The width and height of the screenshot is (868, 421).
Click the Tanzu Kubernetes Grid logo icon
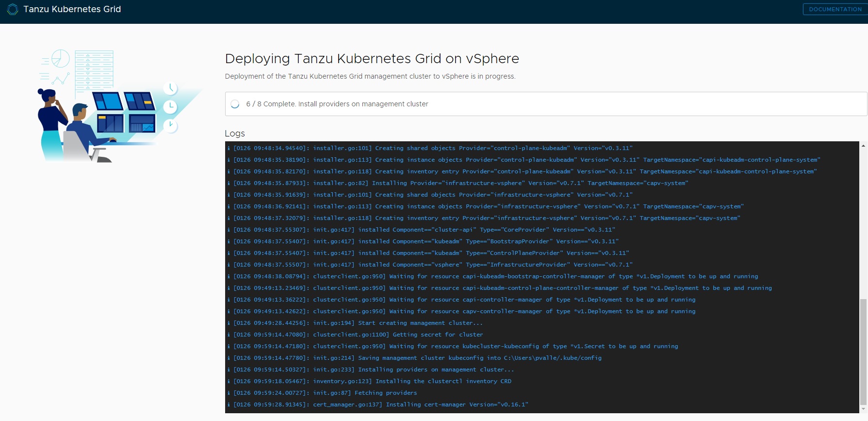pos(12,9)
